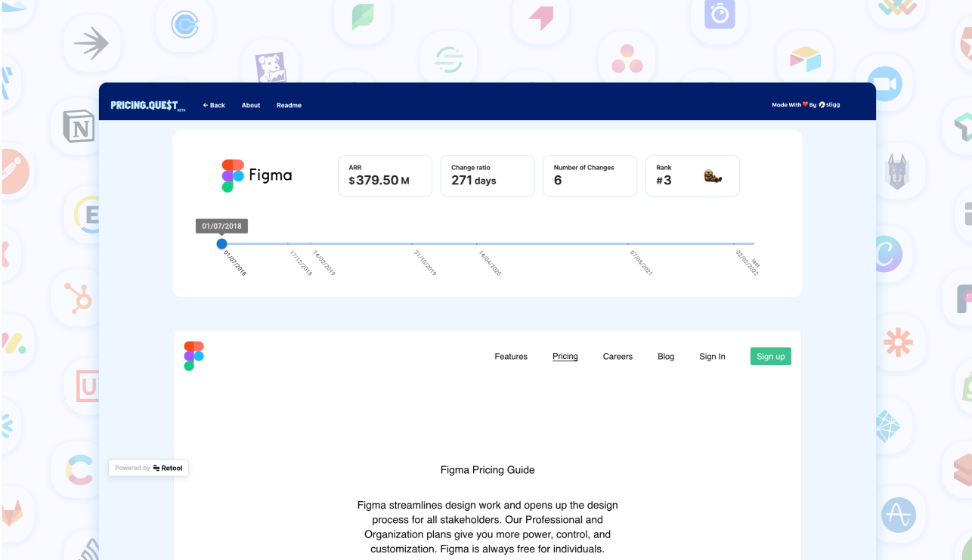Click the 'Figma Pricing Guide' heading
This screenshot has height=560, width=972.
[488, 470]
